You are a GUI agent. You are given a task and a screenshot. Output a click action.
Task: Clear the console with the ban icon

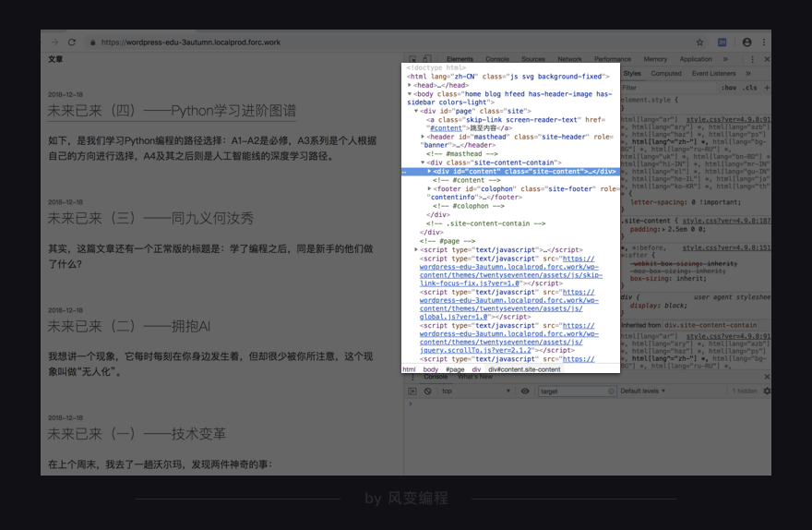pyautogui.click(x=428, y=391)
